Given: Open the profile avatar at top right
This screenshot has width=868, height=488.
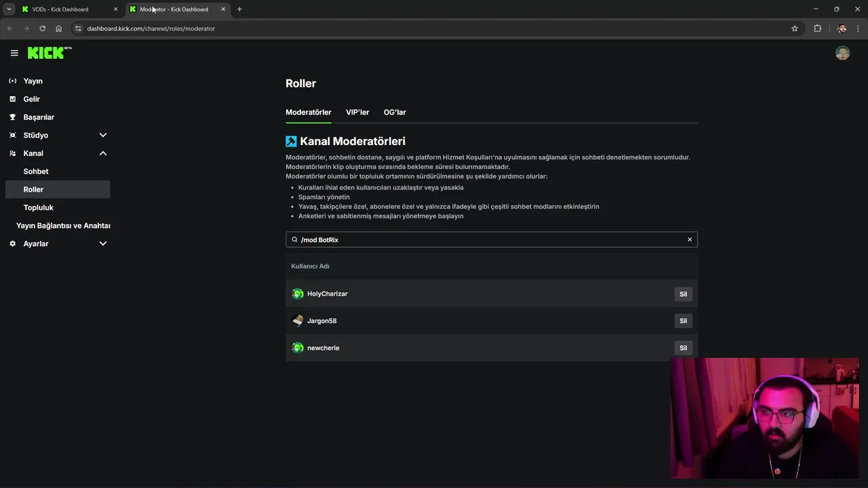Looking at the screenshot, I should coord(842,53).
